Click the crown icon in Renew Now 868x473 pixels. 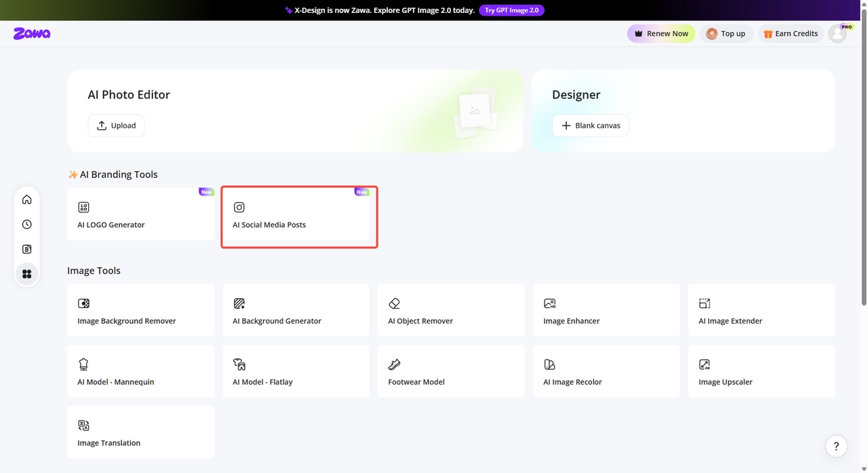638,34
